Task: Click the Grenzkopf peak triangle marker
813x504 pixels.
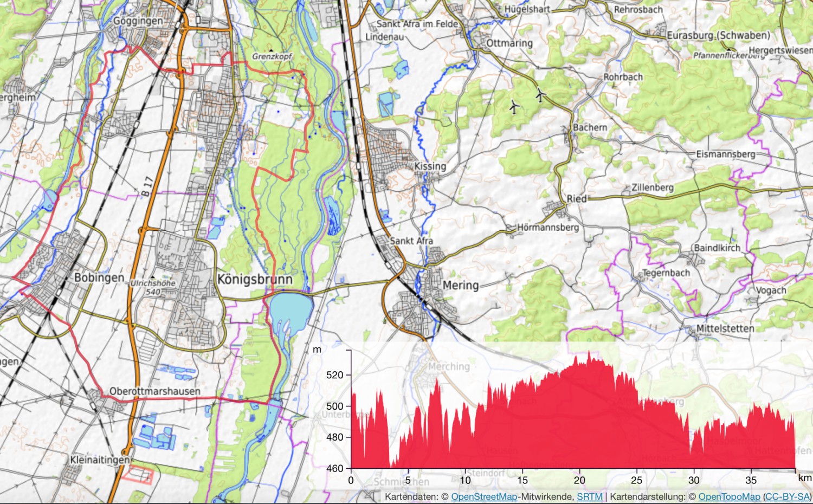Action: (x=269, y=50)
